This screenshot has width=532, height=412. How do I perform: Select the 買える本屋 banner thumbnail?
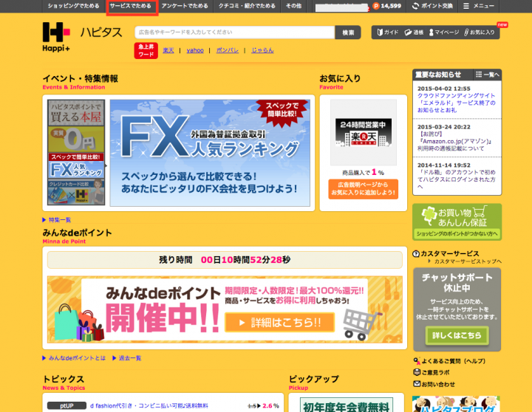point(76,113)
